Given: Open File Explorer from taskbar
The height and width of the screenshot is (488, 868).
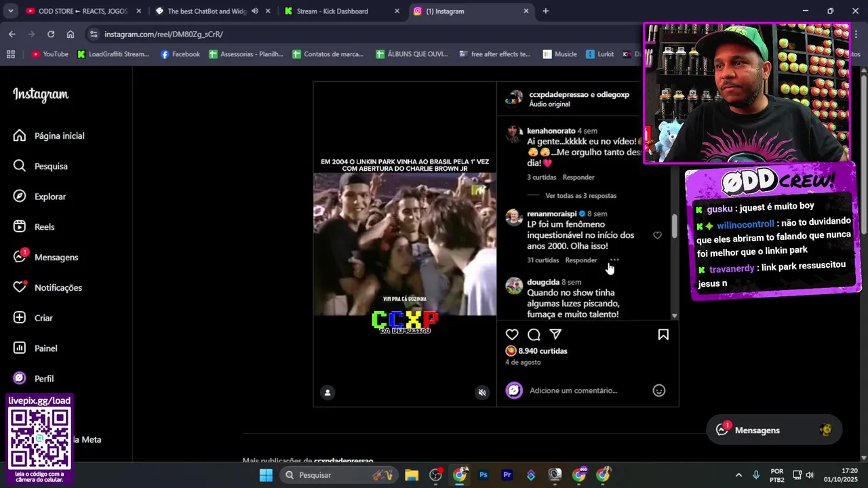Looking at the screenshot, I should coord(412,475).
